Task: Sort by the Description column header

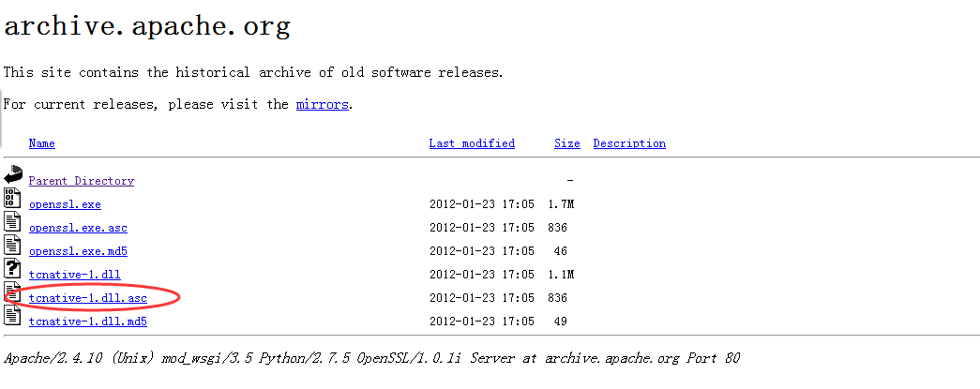Action: point(629,143)
